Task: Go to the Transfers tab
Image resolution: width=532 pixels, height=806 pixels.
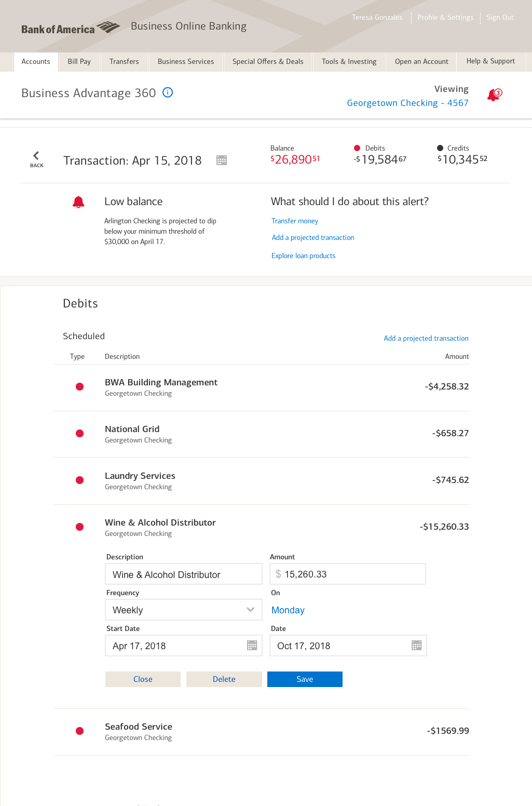Action: [x=124, y=61]
